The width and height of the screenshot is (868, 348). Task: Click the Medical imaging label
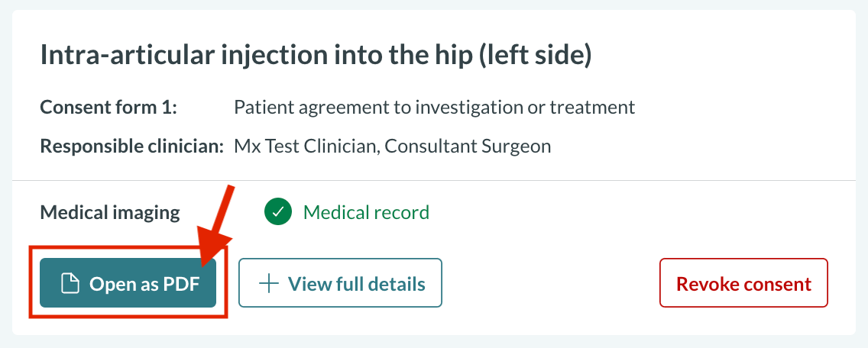[x=110, y=211]
